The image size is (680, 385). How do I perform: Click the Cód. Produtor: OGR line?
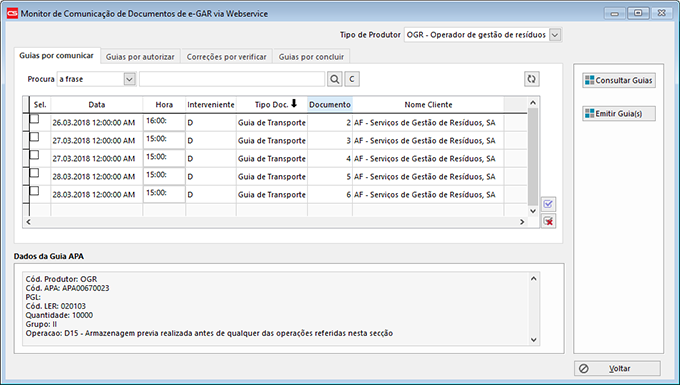(x=61, y=279)
